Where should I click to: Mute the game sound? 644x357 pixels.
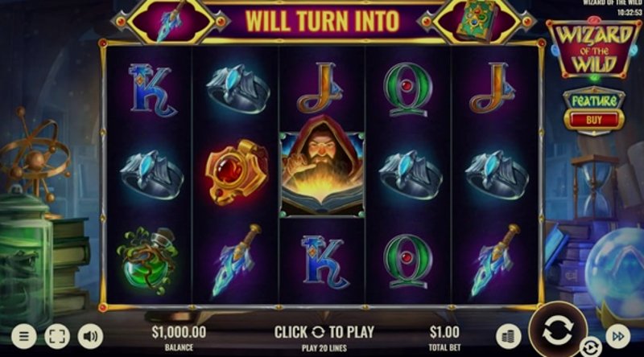coord(90,336)
